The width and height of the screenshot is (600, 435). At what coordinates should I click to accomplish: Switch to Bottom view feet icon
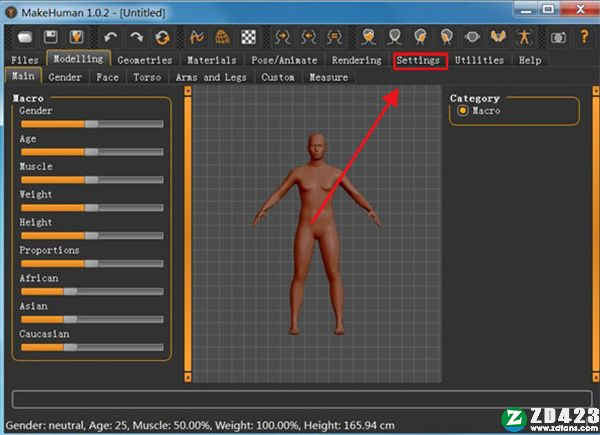(498, 37)
